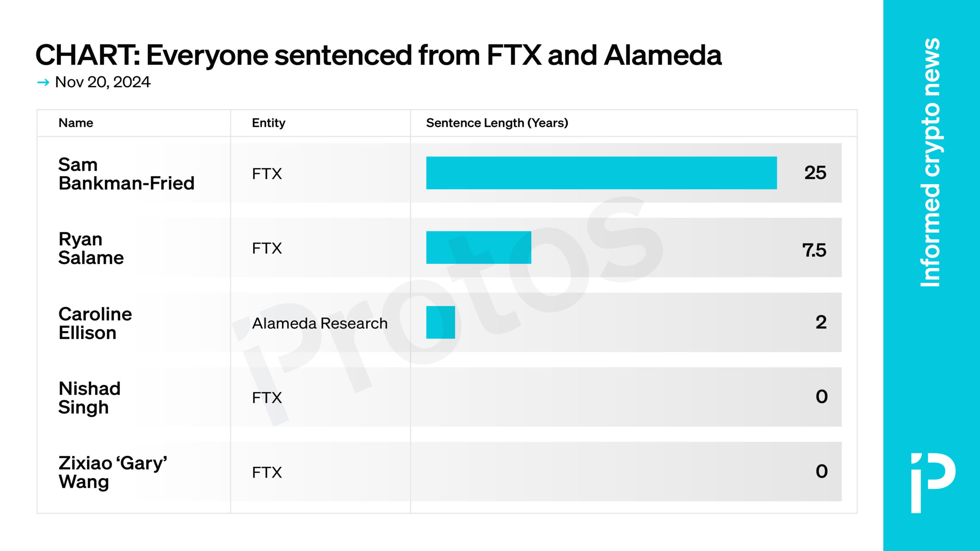Click the sentence value 25

(815, 173)
